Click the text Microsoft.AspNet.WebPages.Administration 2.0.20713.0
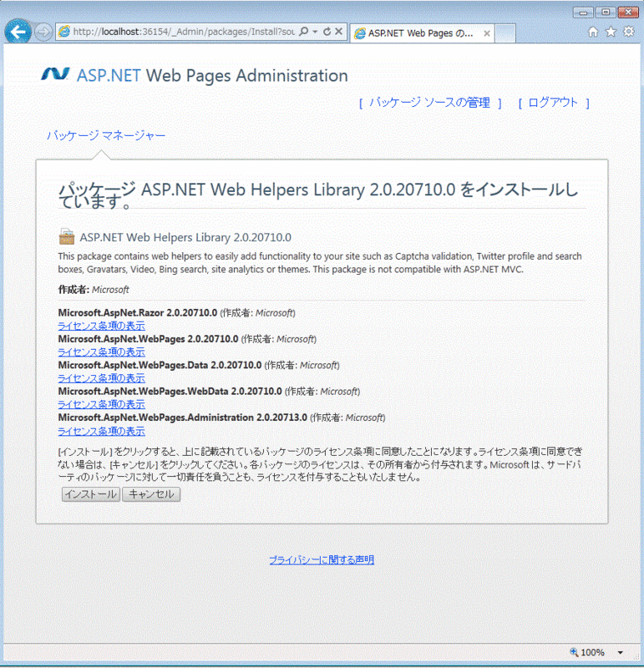The image size is (644, 668). coord(182,417)
